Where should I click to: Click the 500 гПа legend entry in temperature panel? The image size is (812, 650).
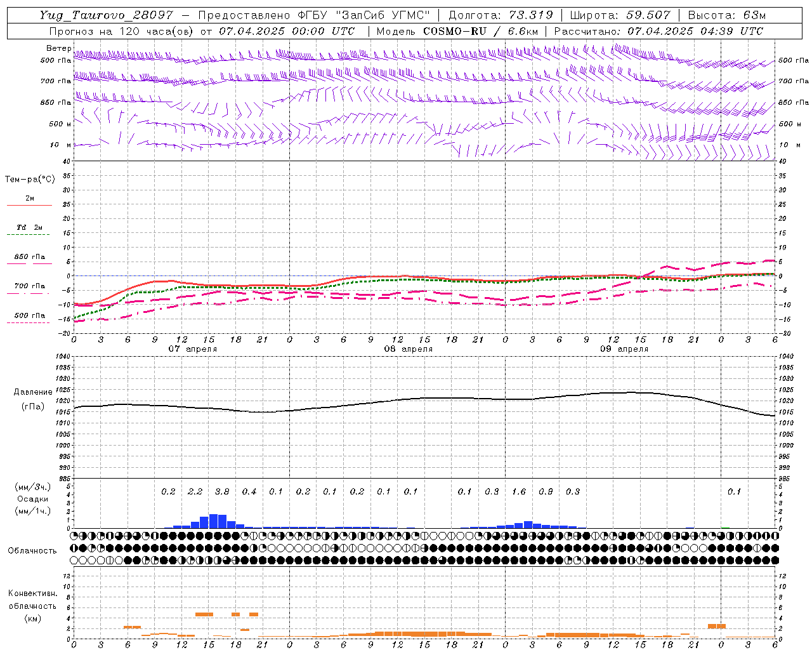pos(30,315)
